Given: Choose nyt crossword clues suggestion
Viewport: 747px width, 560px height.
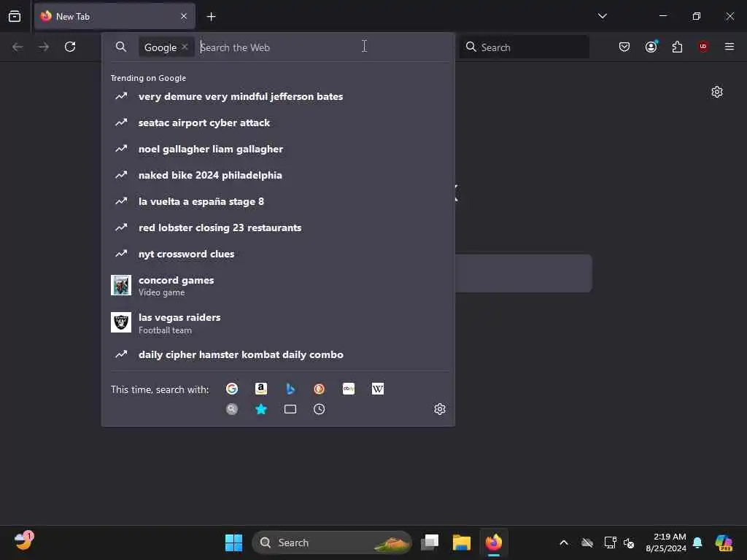Looking at the screenshot, I should pos(278,253).
